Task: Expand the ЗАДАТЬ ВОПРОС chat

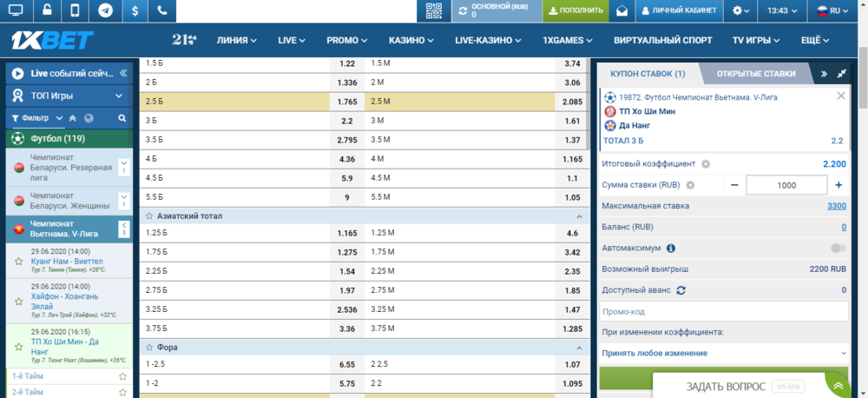Action: tap(838, 386)
